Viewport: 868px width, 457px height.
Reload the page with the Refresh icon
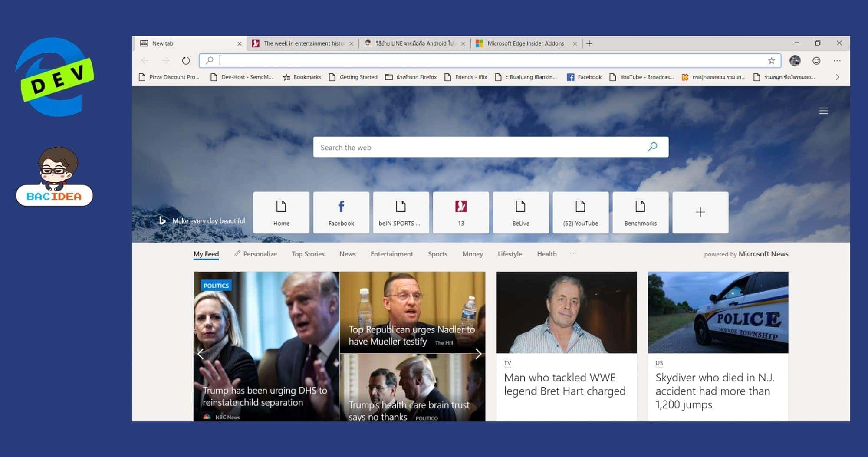click(x=186, y=61)
